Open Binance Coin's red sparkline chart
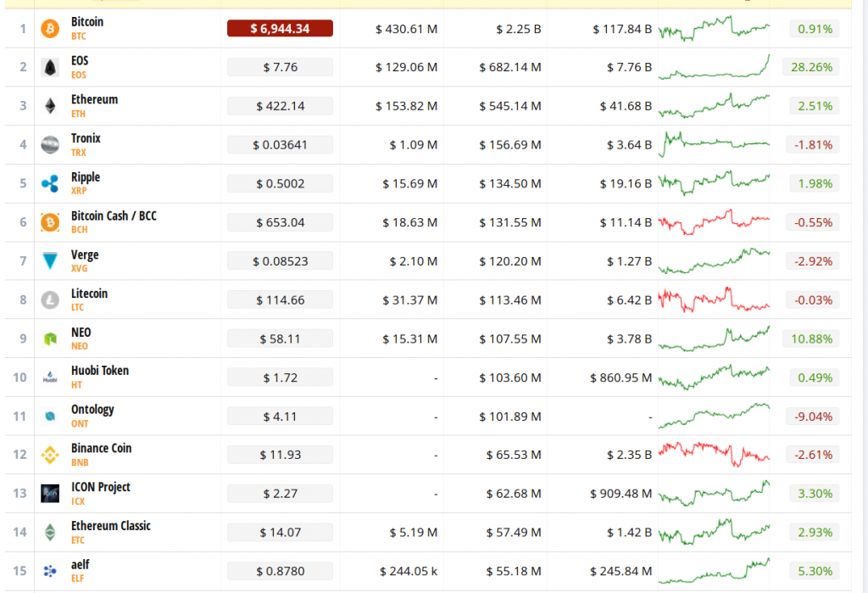Screen dimensions: 868x593 click(715, 455)
